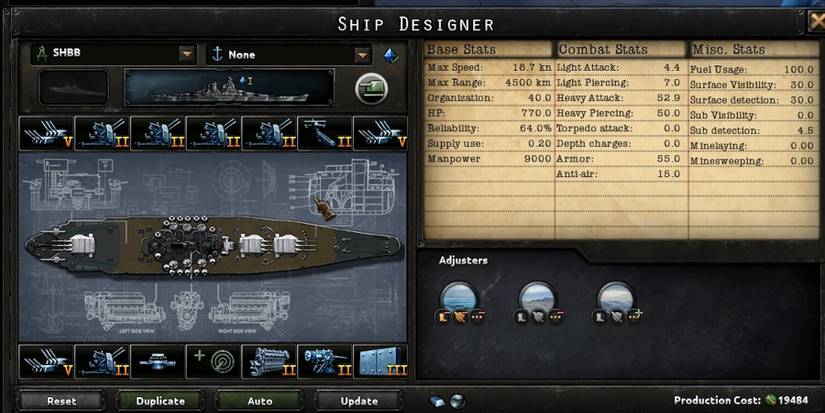Click the floatplane catapult module slot
825x413 pixels.
[325, 134]
